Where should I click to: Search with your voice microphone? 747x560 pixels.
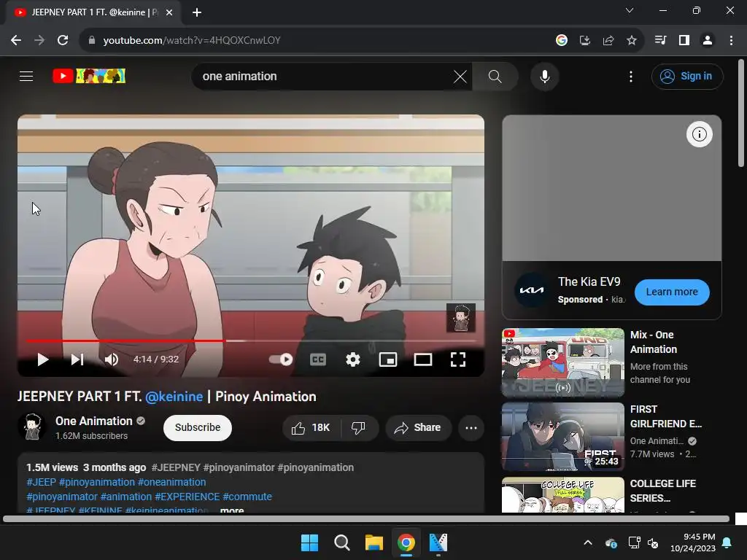point(544,76)
